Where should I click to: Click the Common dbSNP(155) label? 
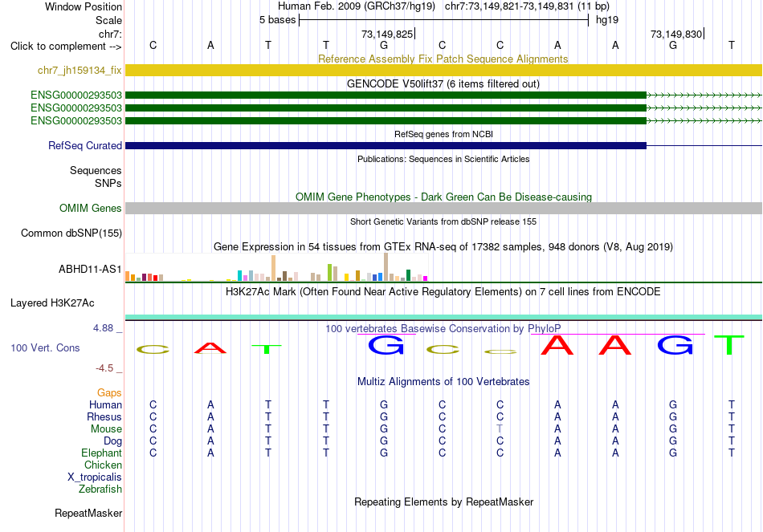[71, 233]
